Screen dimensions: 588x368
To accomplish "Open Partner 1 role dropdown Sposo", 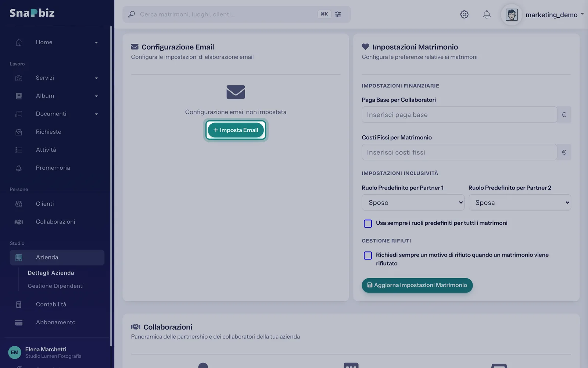I will click(x=413, y=202).
